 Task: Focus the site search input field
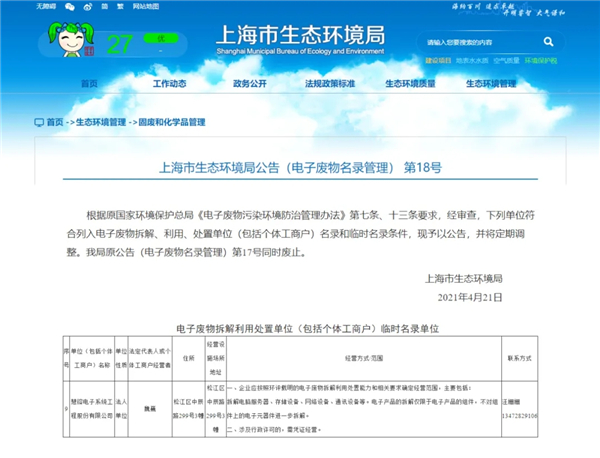pos(482,42)
